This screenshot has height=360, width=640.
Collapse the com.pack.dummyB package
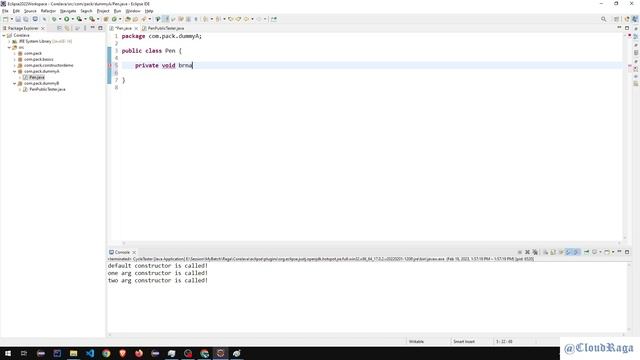[15, 83]
